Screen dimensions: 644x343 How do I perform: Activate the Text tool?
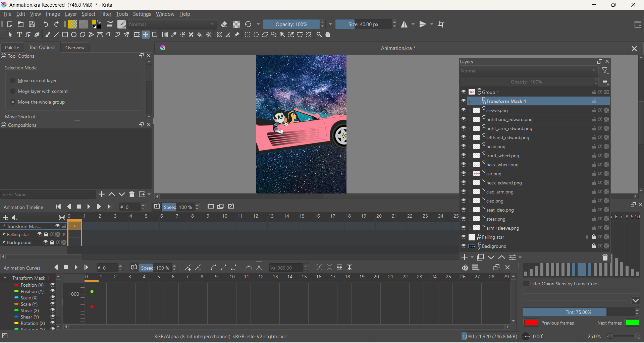click(19, 35)
